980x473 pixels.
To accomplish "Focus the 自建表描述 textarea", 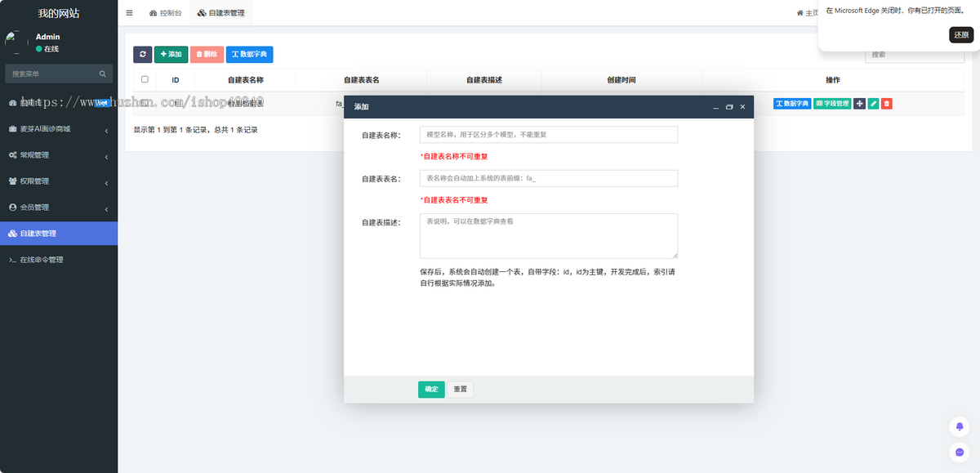I will (549, 236).
